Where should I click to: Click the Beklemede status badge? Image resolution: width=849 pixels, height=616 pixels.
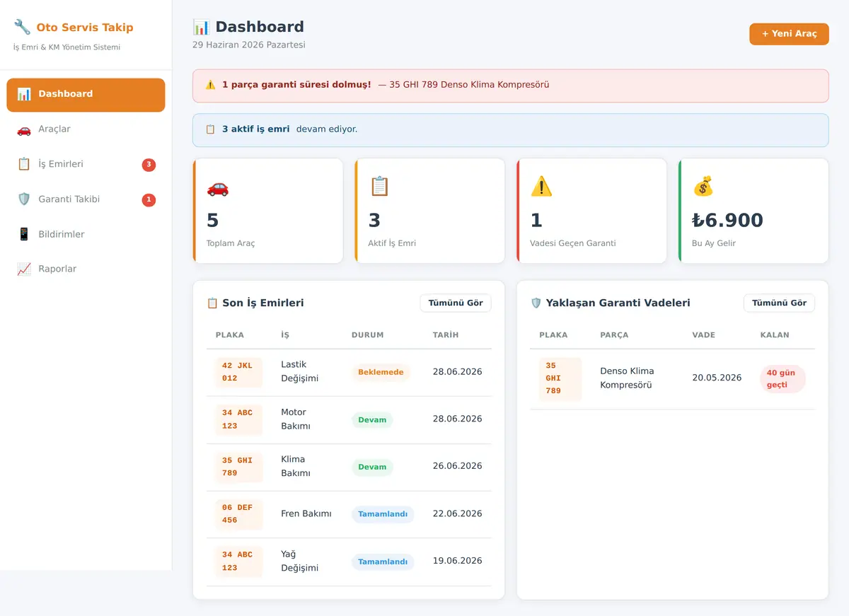coord(381,372)
